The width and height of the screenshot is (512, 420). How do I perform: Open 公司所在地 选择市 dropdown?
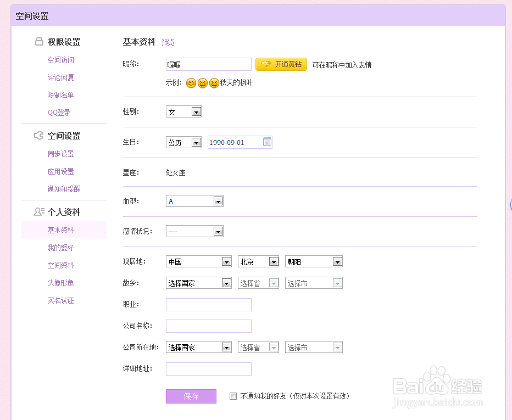pos(314,347)
